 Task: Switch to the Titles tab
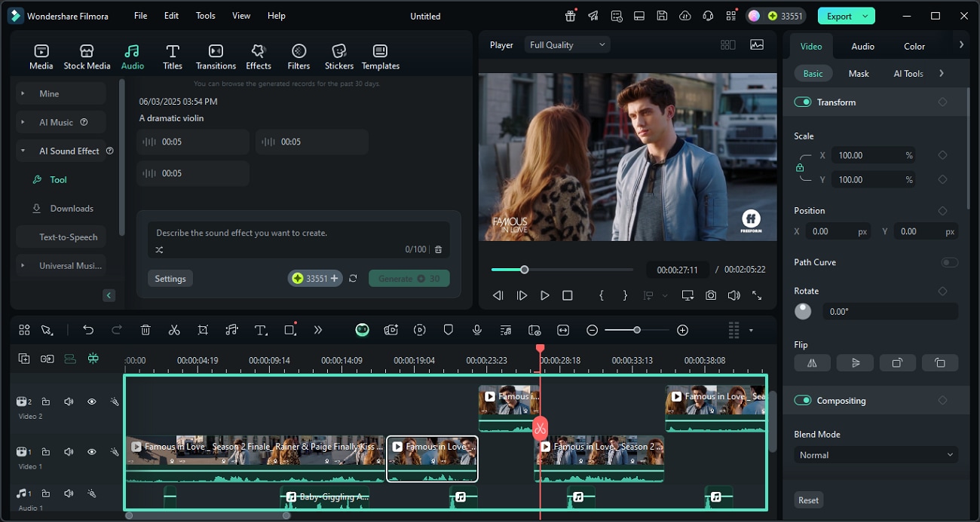173,56
